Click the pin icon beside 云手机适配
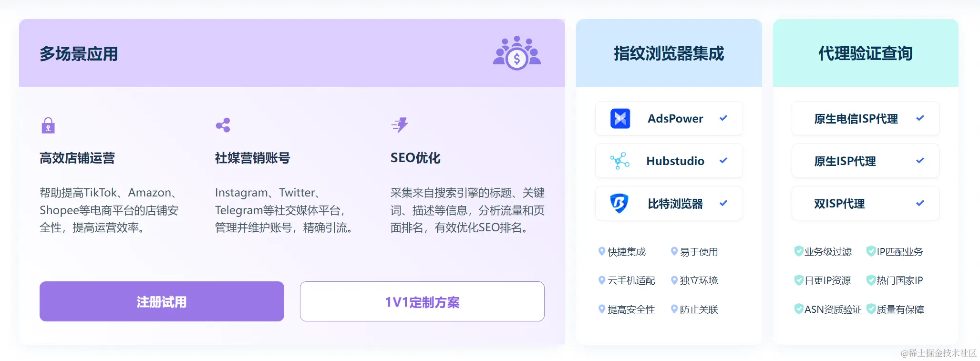 602,280
